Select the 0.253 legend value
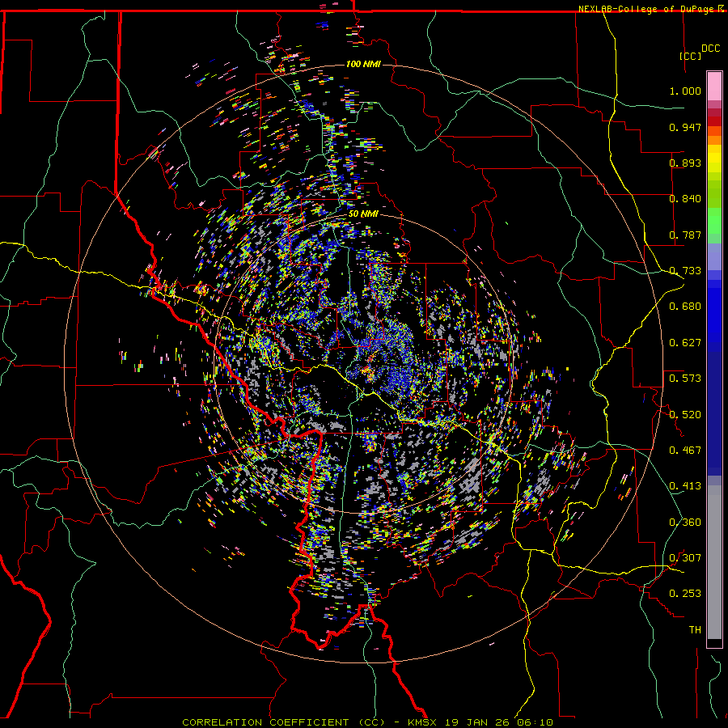Image resolution: width=728 pixels, height=728 pixels. [x=685, y=594]
